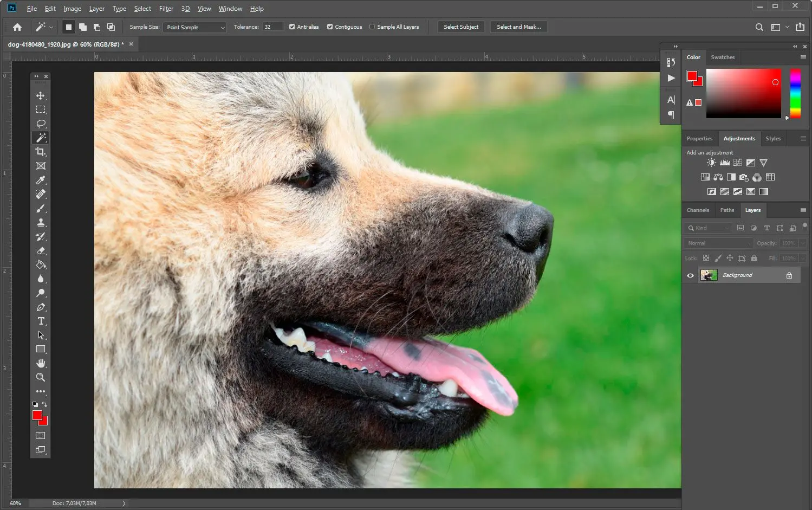The height and width of the screenshot is (510, 812).
Task: Click the Tolerance input field
Action: pyautogui.click(x=273, y=27)
